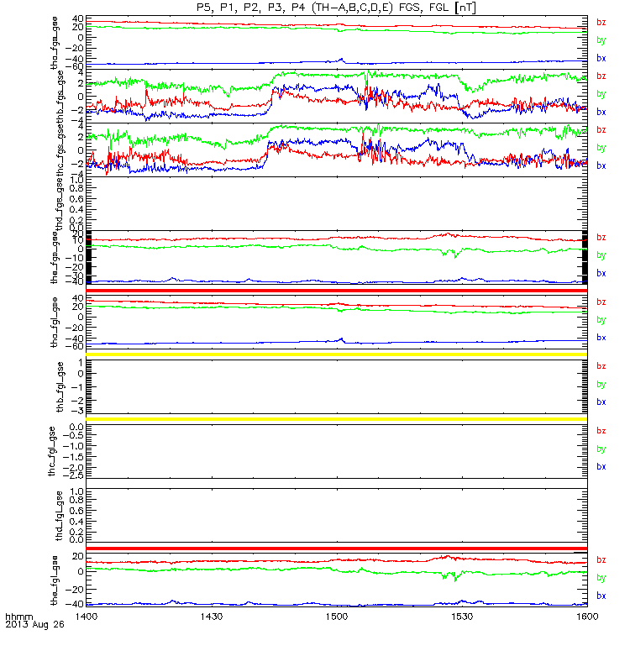The width and height of the screenshot is (630, 672).
Task: Click bz legend beside thc_fgs panel
Action: [x=601, y=130]
